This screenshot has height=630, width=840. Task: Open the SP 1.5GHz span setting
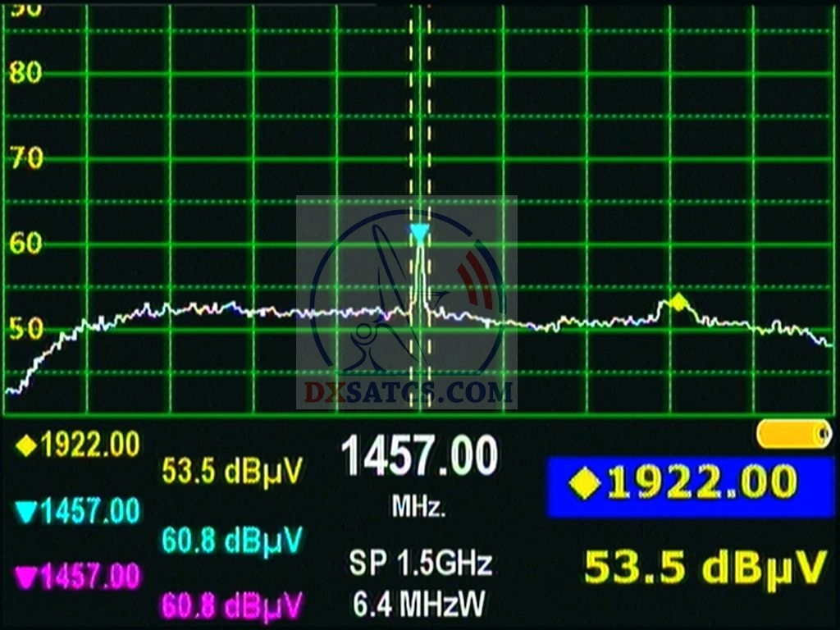click(x=420, y=564)
